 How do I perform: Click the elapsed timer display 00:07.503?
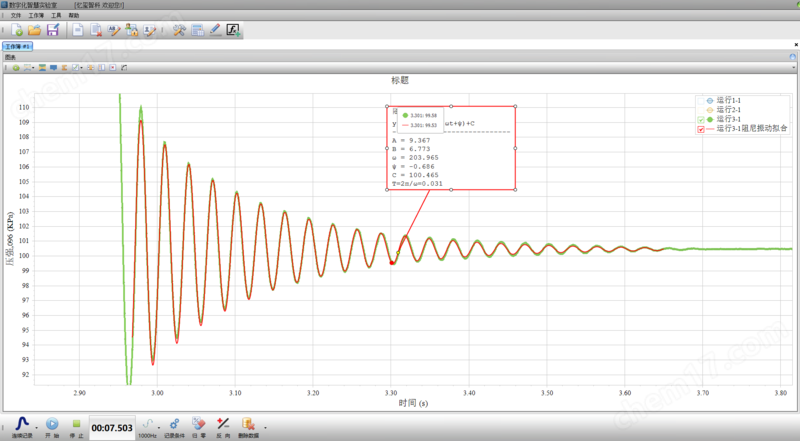pos(112,428)
